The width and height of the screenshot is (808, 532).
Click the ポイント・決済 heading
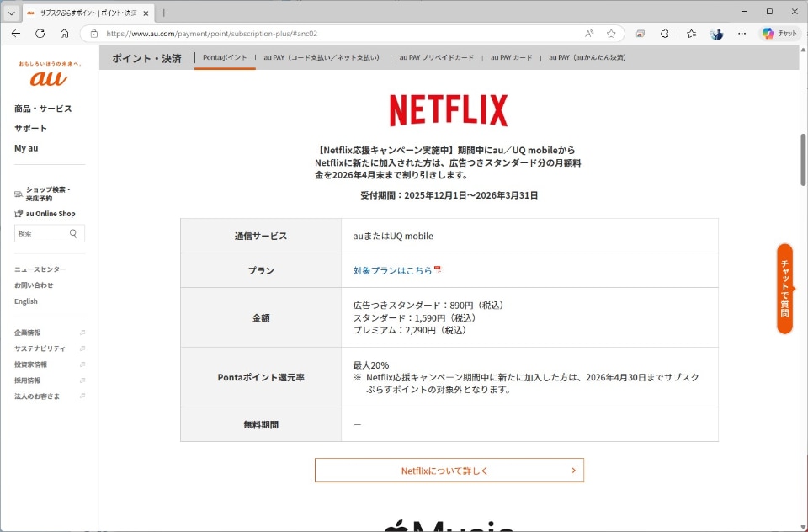[x=146, y=58]
